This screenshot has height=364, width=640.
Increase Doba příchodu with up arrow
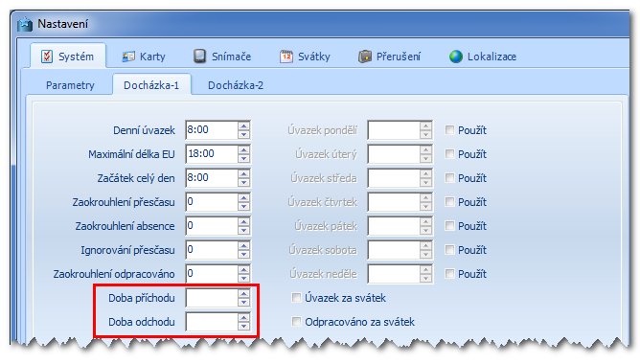point(243,294)
